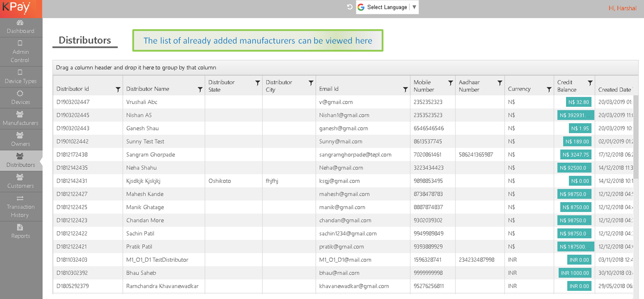Open Manufacturers from the sidebar
The image size is (644, 299).
[20, 119]
